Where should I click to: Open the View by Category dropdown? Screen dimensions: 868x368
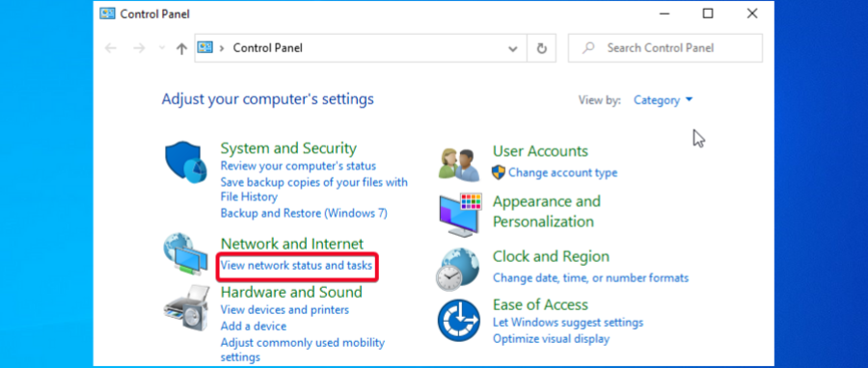click(x=664, y=100)
